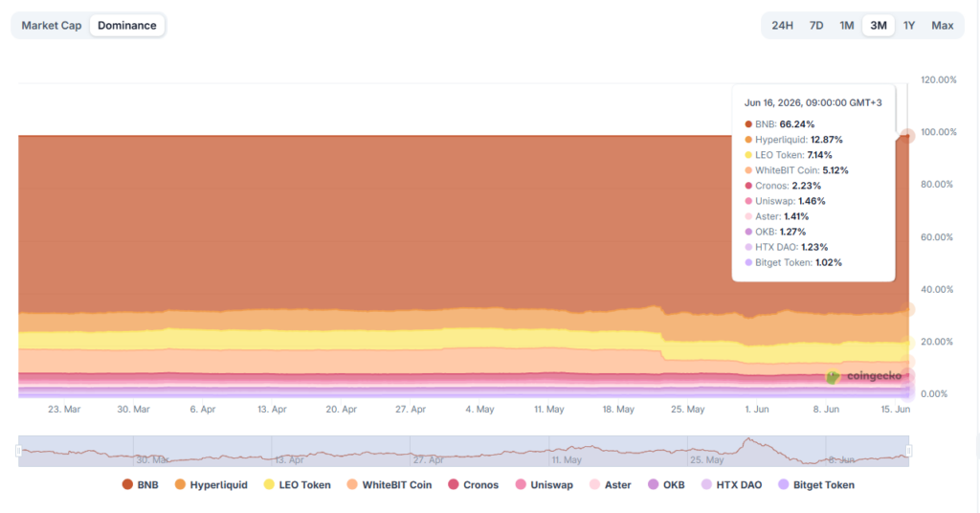Click the navigator mini chart at 11. May
This screenshot has height=513, width=980.
(567, 460)
